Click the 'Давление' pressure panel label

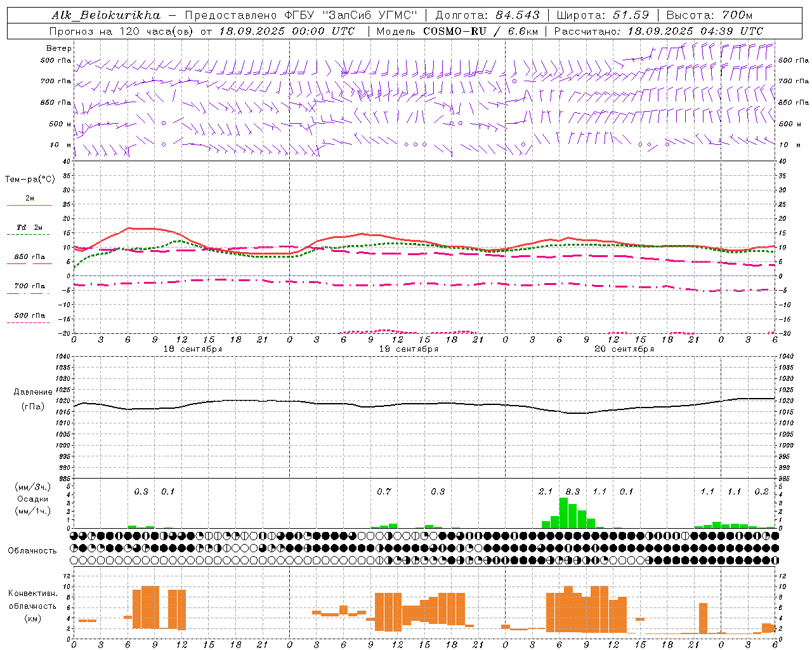click(x=33, y=392)
